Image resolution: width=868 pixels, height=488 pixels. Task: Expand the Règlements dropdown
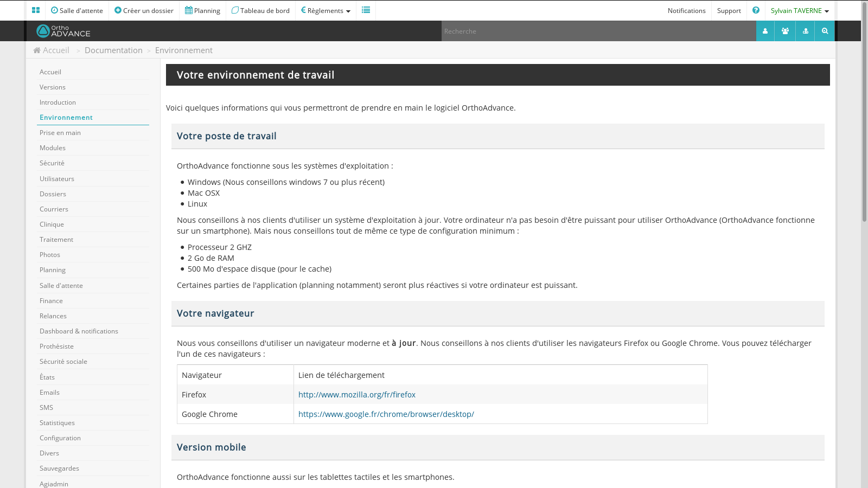[x=326, y=10]
